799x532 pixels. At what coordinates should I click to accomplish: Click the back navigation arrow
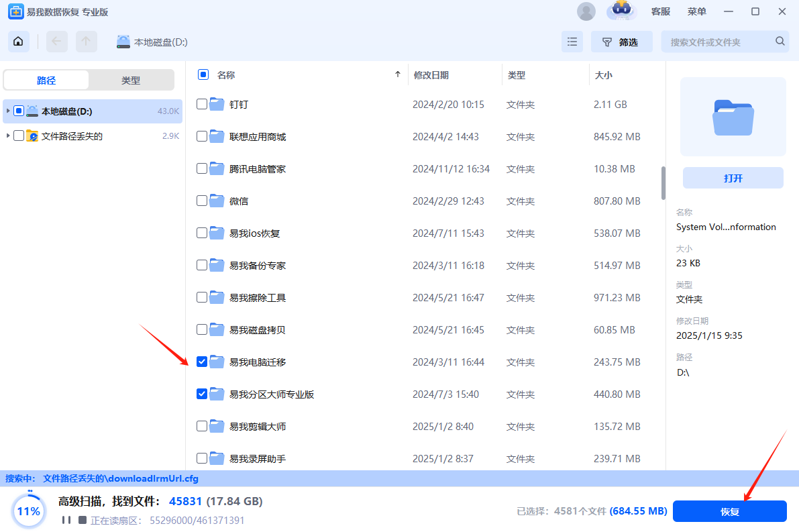[x=56, y=42]
